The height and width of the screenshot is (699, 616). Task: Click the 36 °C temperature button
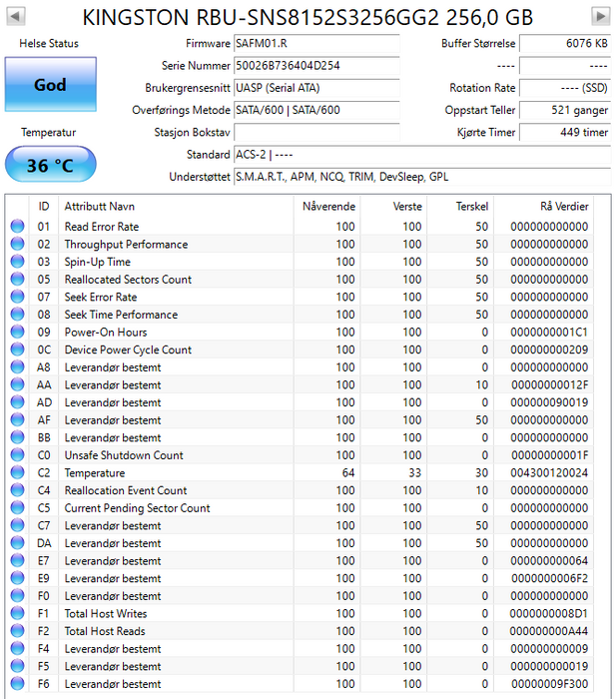[50, 165]
